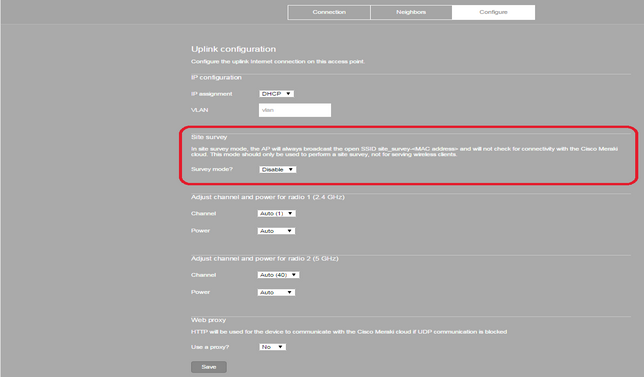The image size is (644, 377).
Task: Click the Uplink configuration heading
Action: click(x=233, y=49)
